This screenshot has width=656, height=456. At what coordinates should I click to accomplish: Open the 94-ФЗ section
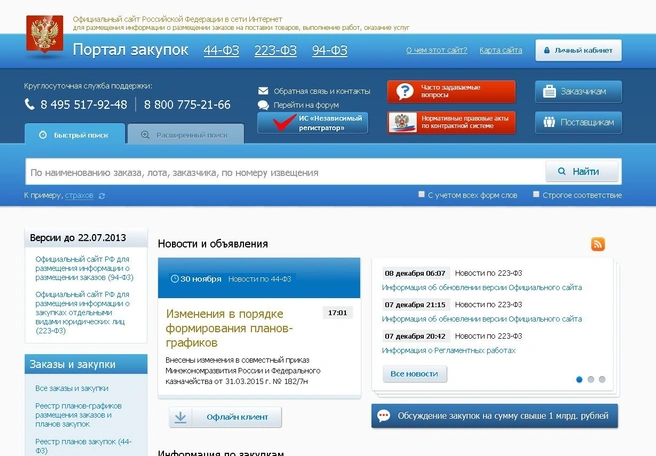[330, 50]
